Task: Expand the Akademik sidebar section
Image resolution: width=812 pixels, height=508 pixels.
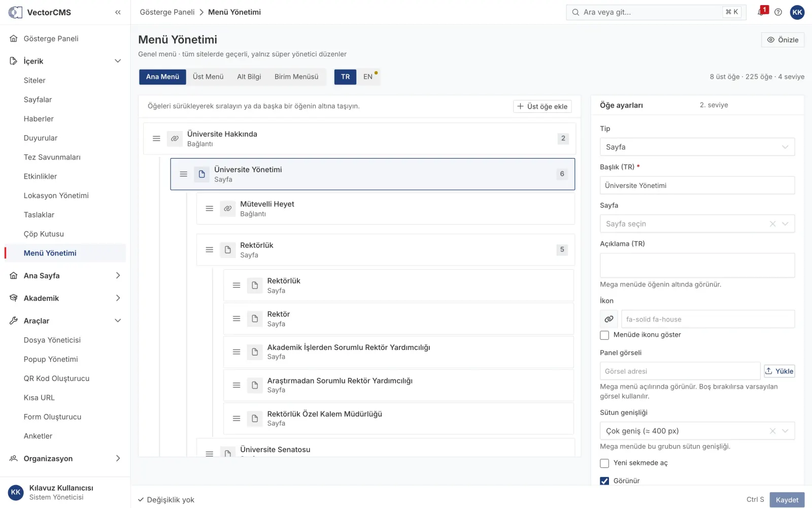Action: (x=118, y=298)
